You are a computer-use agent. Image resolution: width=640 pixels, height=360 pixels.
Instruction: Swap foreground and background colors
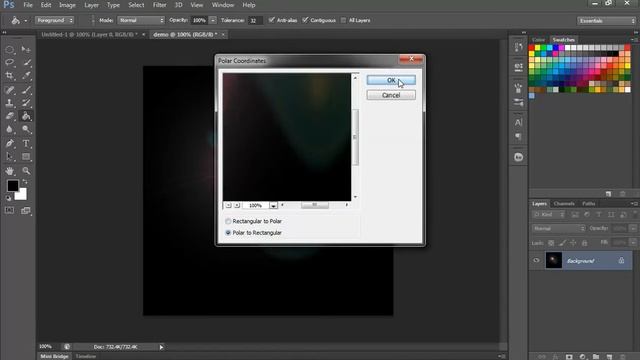tap(24, 182)
